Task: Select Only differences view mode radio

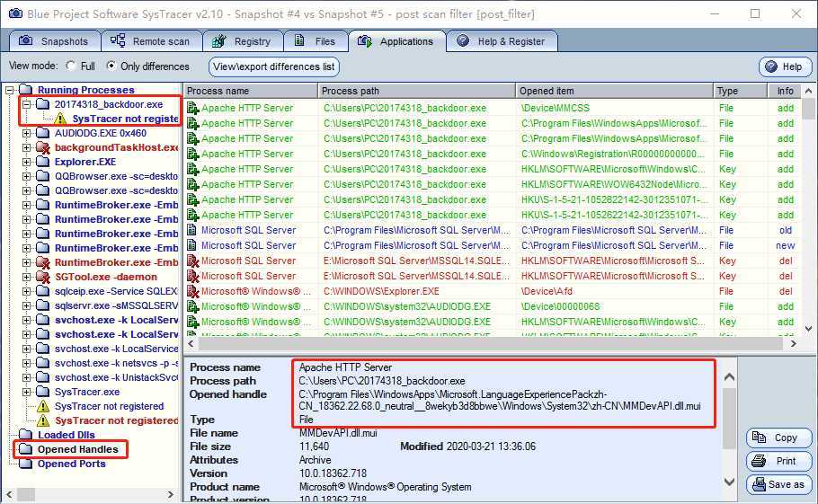Action: coord(111,66)
